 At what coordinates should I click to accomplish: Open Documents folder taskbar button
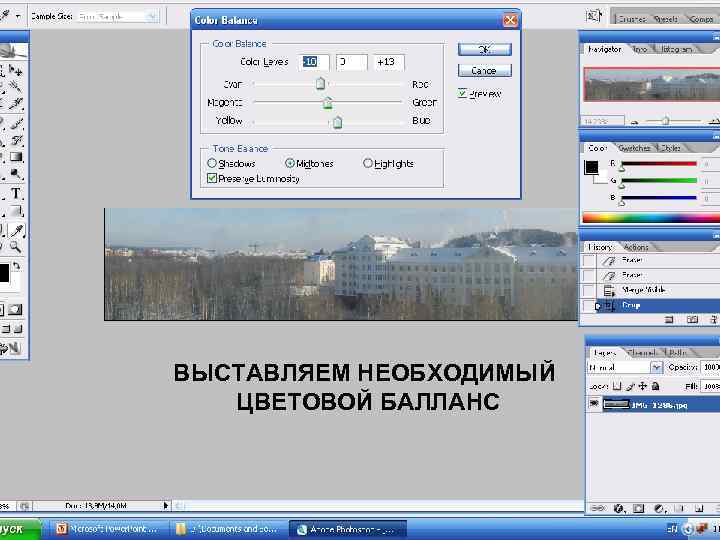click(x=227, y=529)
